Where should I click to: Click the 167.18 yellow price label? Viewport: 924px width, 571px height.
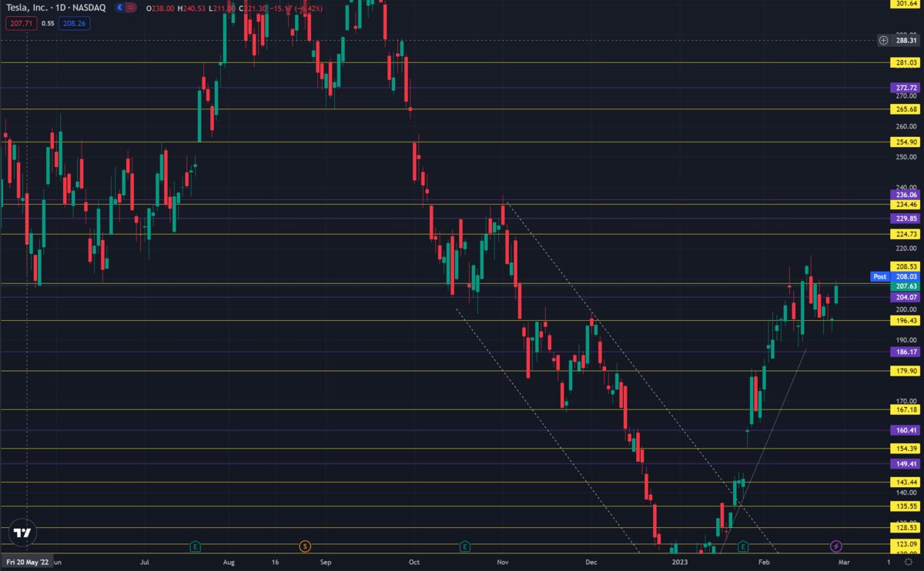tap(906, 410)
